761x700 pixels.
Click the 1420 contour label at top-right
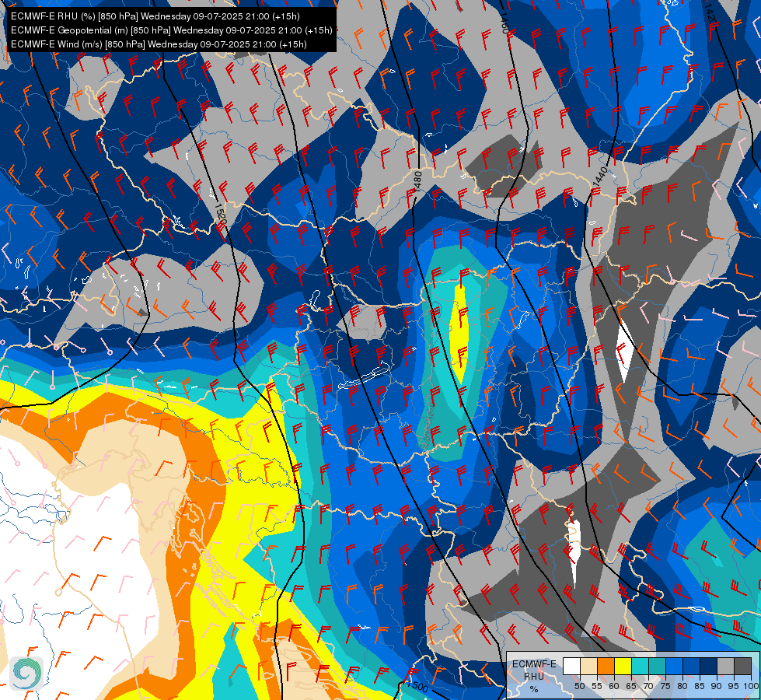tap(711, 13)
